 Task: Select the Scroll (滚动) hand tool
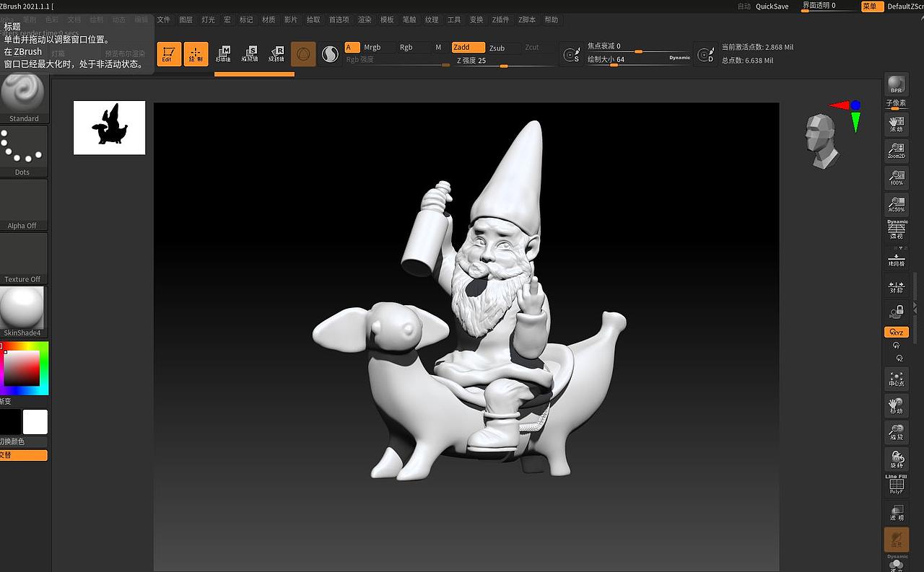[897, 124]
